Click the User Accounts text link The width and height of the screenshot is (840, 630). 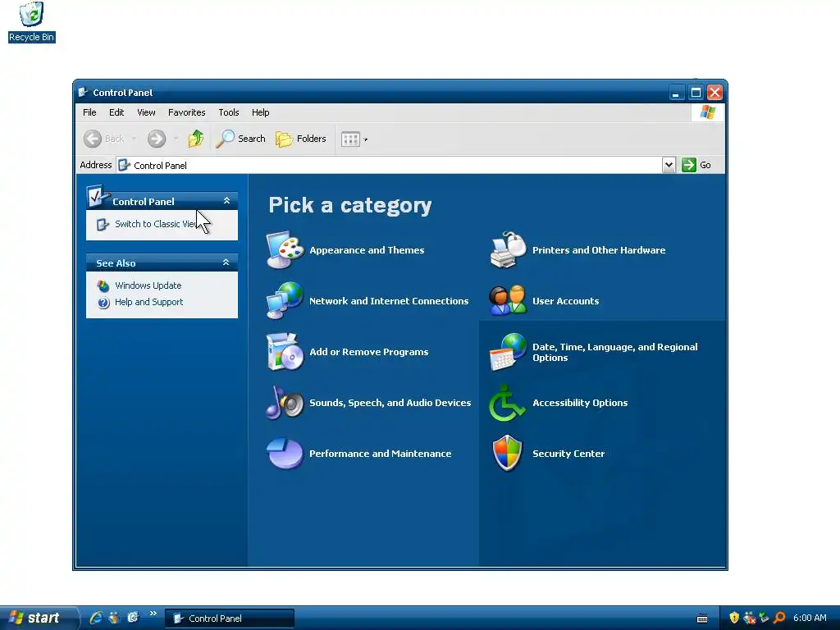[x=565, y=301]
